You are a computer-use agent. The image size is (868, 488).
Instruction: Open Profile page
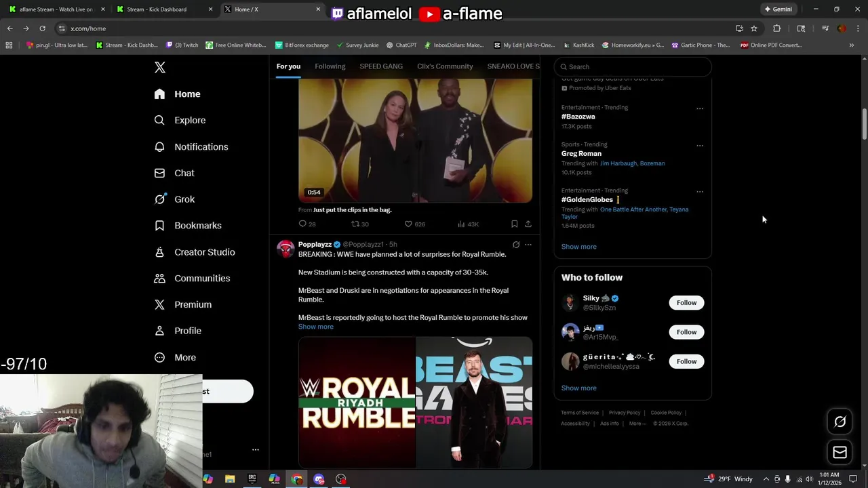(177, 331)
